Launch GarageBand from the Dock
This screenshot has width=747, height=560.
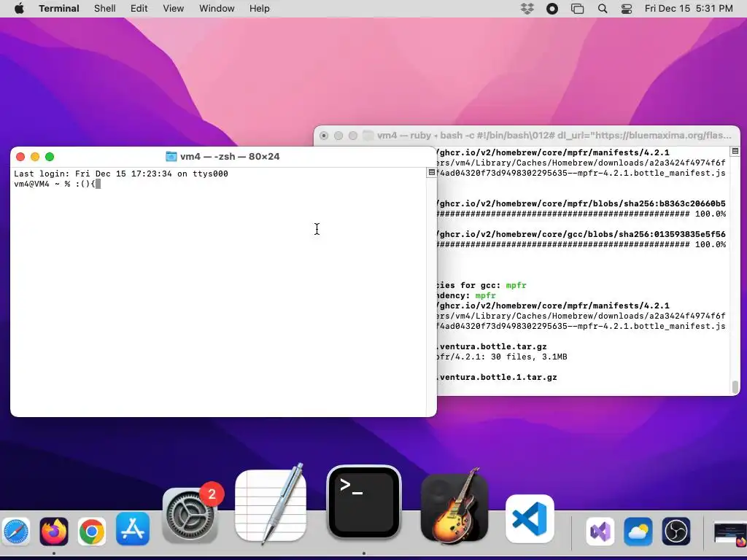pyautogui.click(x=454, y=507)
